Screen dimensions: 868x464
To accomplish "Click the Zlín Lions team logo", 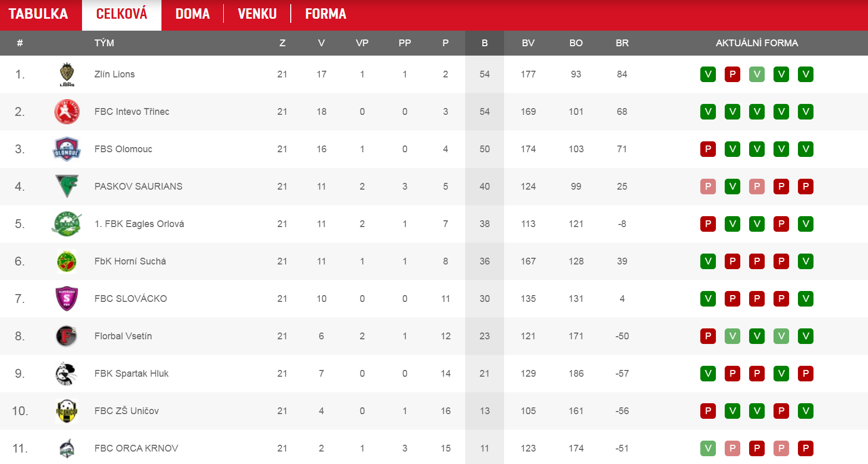I will [67, 74].
